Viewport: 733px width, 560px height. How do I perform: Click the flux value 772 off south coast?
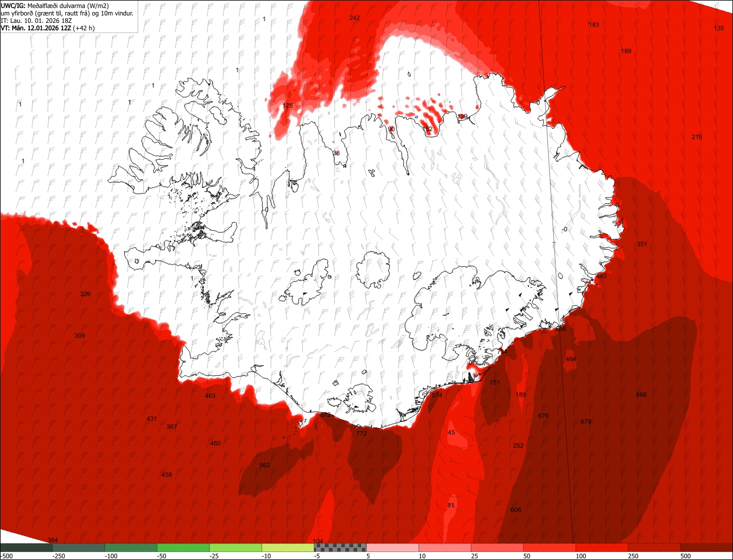click(361, 433)
